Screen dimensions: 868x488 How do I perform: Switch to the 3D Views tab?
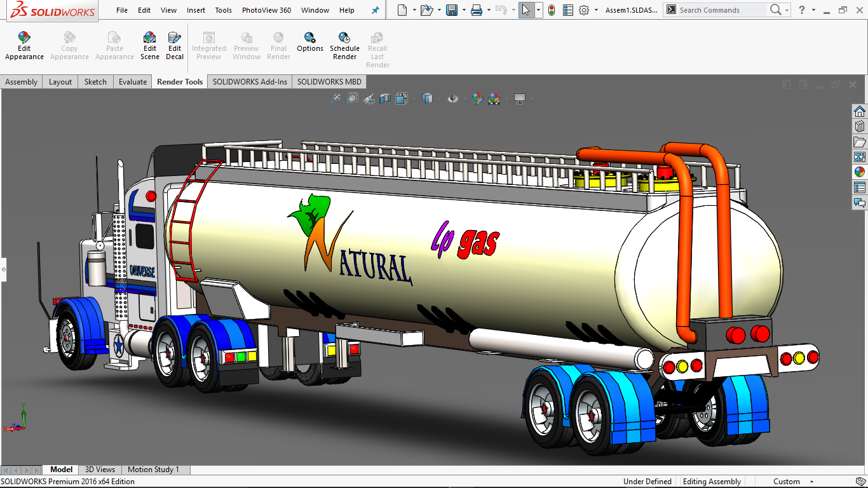coord(100,470)
